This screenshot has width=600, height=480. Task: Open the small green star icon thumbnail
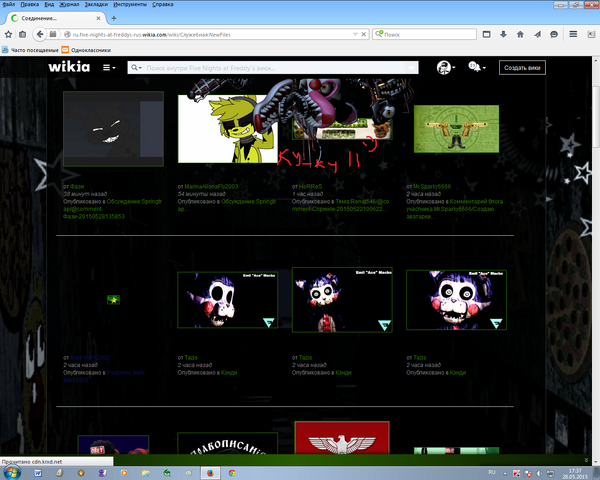click(x=113, y=300)
